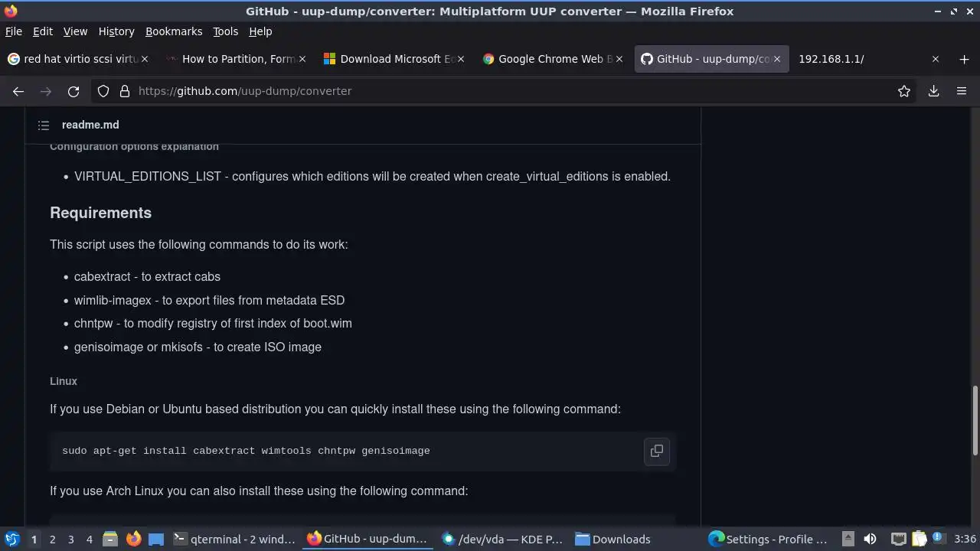Close the 'How to Partition, Form' tab
980x551 pixels.
point(302,59)
